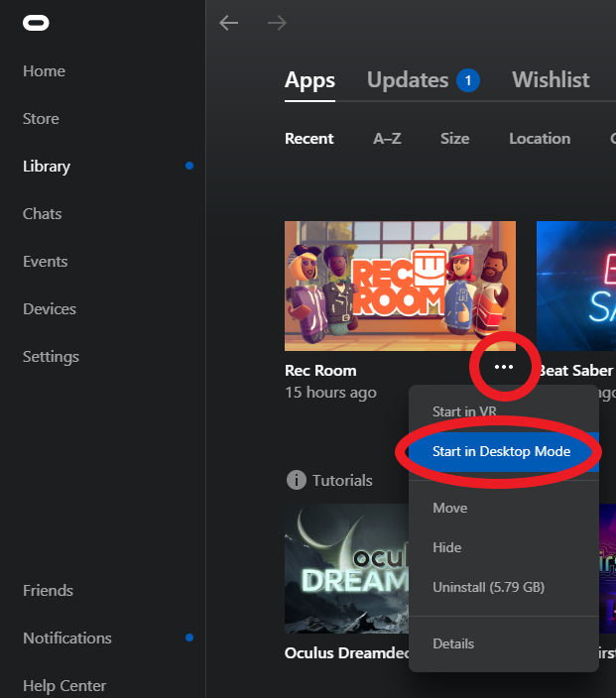Open the Rec Room three-dot options menu
Viewport: 616px width, 698px height.
click(x=504, y=367)
